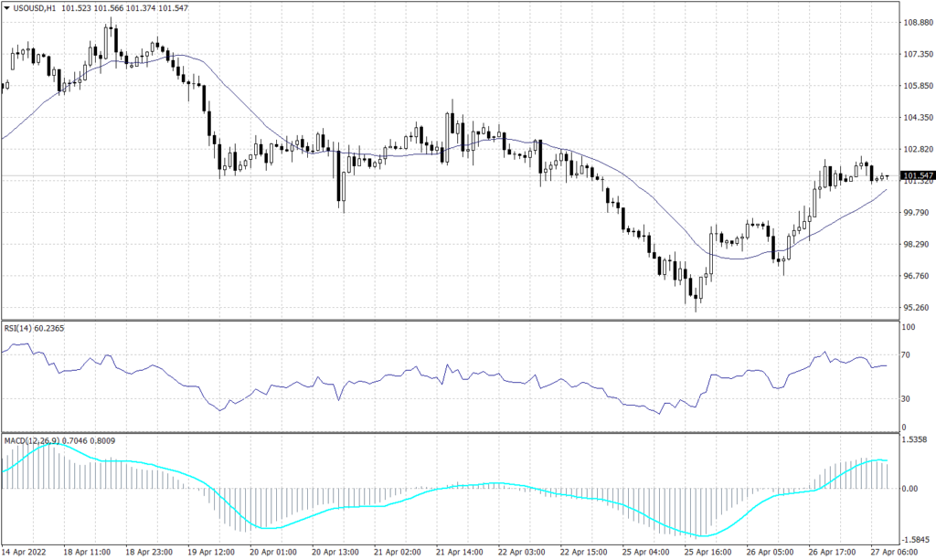Click the RSI 70 overbought level label
Viewport: 936px width, 560px height.
click(x=907, y=353)
